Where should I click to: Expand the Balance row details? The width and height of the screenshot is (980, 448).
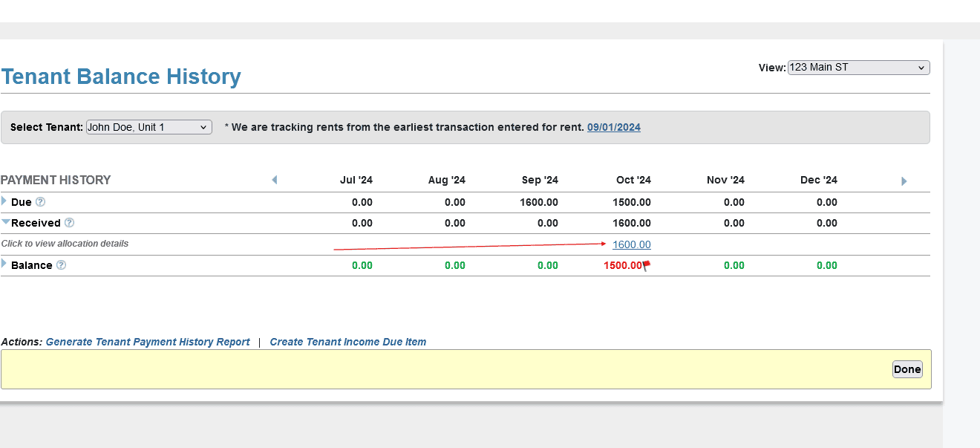4,264
